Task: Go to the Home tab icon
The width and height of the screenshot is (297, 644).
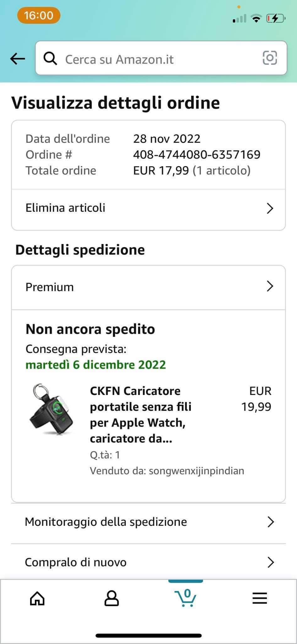Action: click(37, 598)
